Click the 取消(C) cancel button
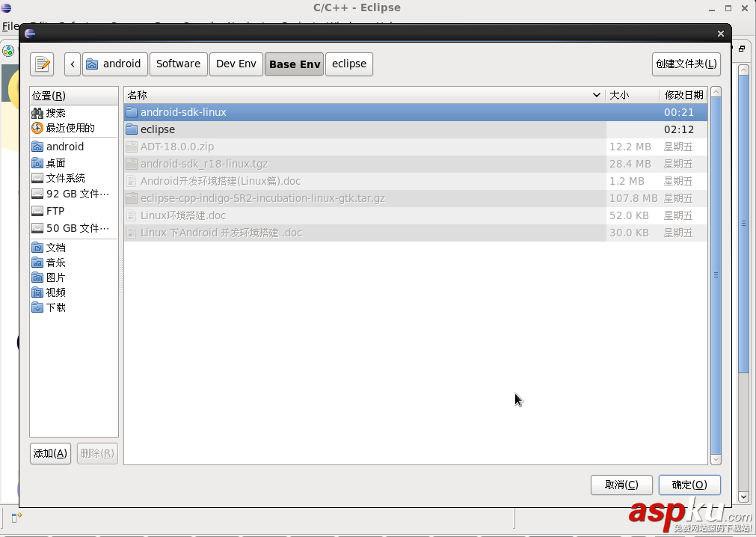756x537 pixels. (621, 485)
